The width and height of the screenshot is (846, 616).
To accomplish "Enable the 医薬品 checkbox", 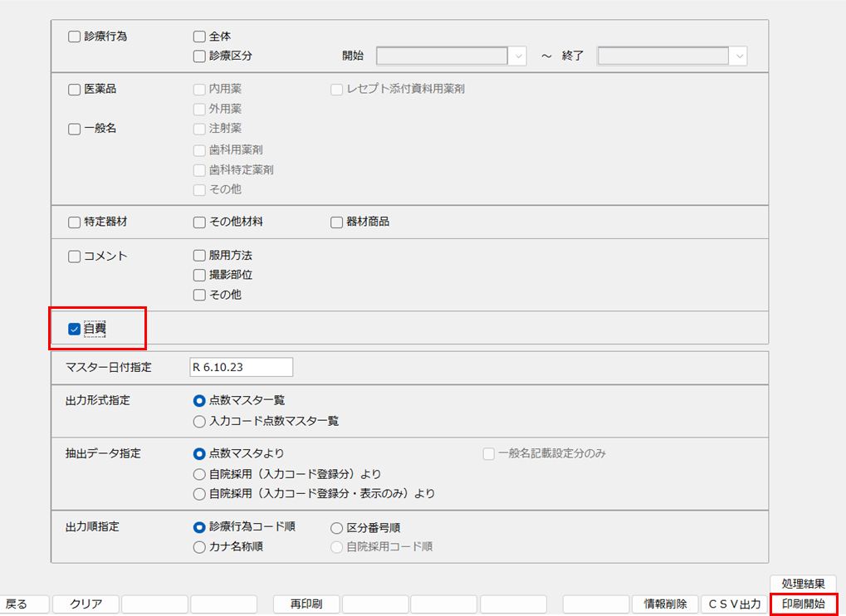I will (x=75, y=90).
